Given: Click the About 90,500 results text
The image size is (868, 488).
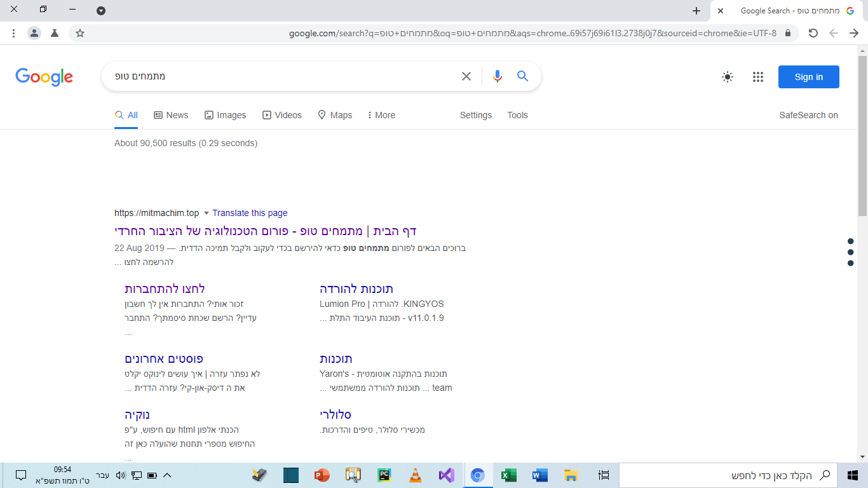Looking at the screenshot, I should coord(186,143).
